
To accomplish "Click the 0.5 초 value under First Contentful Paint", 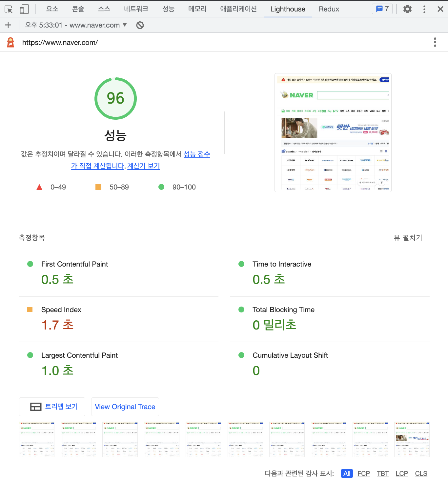I will pyautogui.click(x=57, y=280).
